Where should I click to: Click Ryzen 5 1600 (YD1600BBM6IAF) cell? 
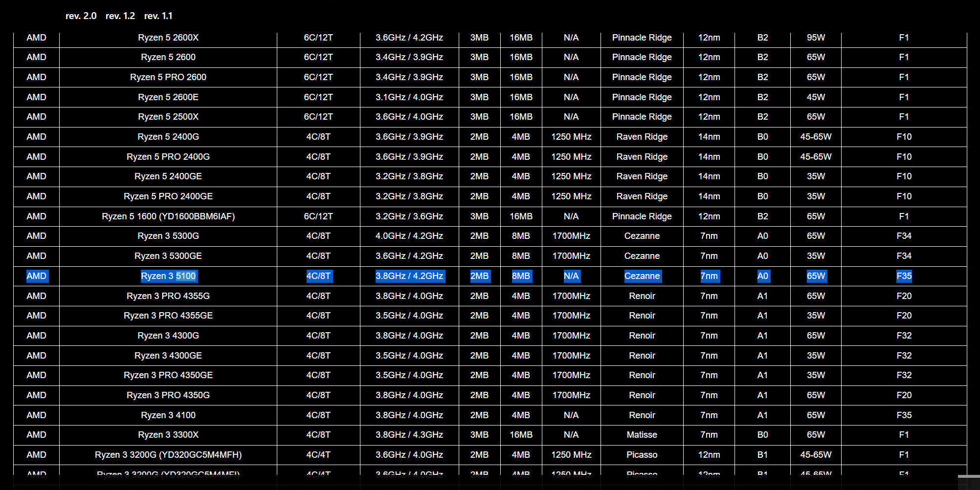pos(168,216)
